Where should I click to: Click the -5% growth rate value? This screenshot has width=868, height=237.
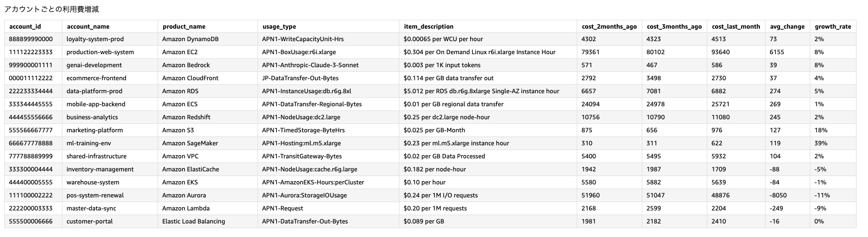point(821,169)
